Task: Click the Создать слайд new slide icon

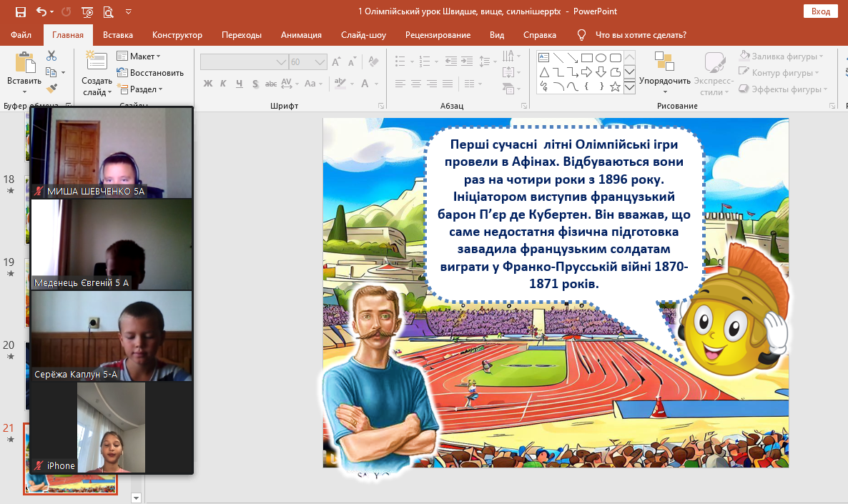Action: (97, 60)
